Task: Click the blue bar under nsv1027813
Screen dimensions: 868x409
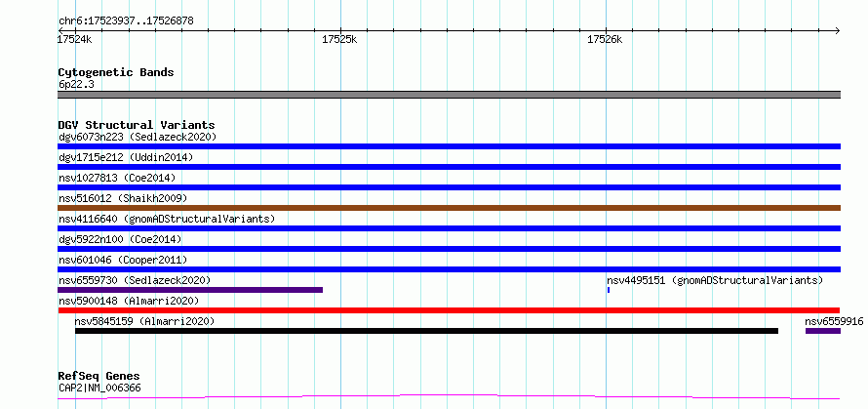Action: click(x=449, y=187)
